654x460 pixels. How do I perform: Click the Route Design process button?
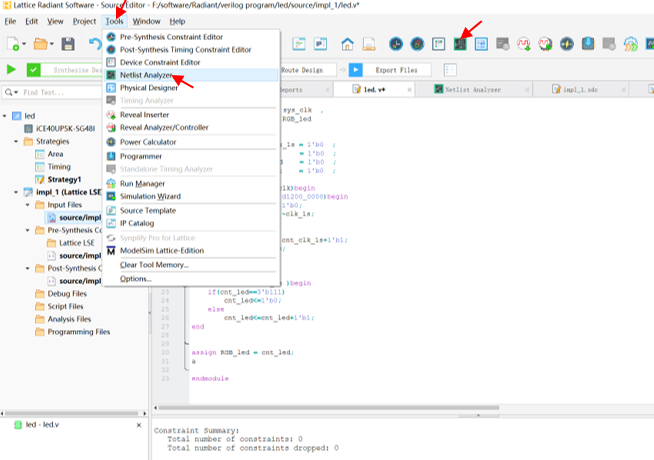point(308,70)
